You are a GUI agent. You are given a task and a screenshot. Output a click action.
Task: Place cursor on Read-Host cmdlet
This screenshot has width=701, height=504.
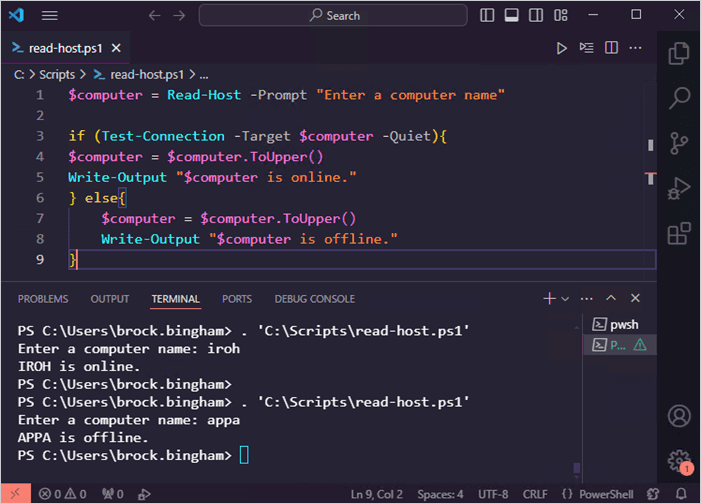(x=204, y=95)
